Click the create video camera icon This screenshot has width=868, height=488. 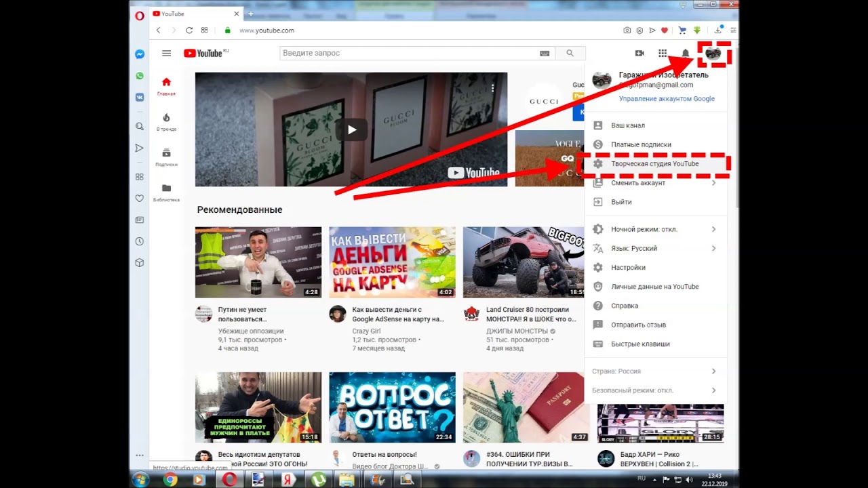tap(639, 53)
